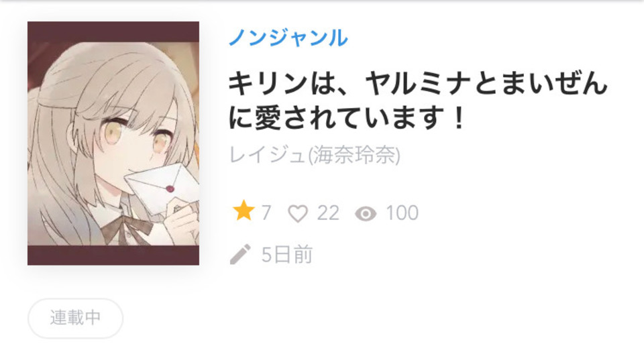
Task: Click the view count 100
Action: (402, 213)
